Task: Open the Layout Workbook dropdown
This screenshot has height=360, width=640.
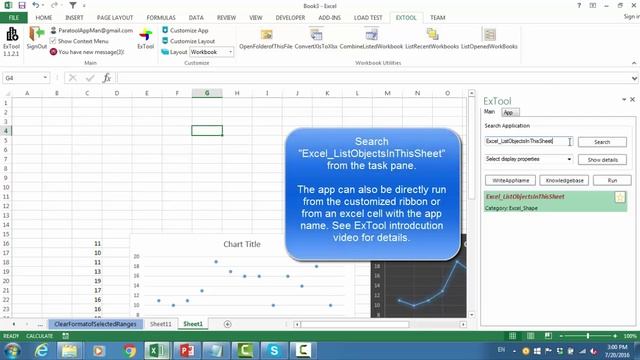Action: [230, 52]
